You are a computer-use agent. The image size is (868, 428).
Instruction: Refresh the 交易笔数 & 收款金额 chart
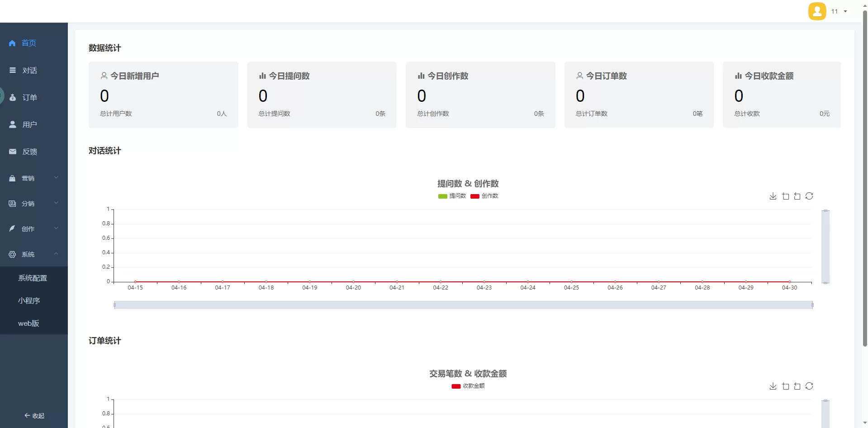(x=809, y=386)
